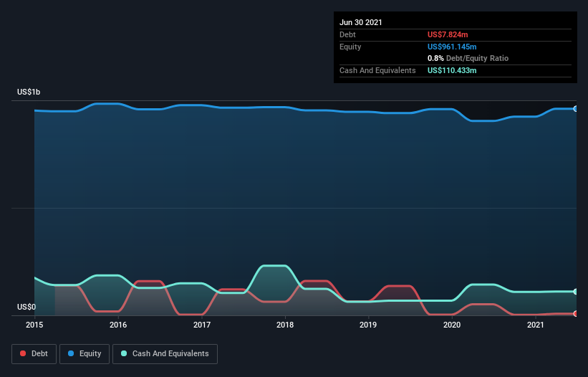Click the Equity row label in tooltip
The width and height of the screenshot is (588, 377).
[350, 47]
